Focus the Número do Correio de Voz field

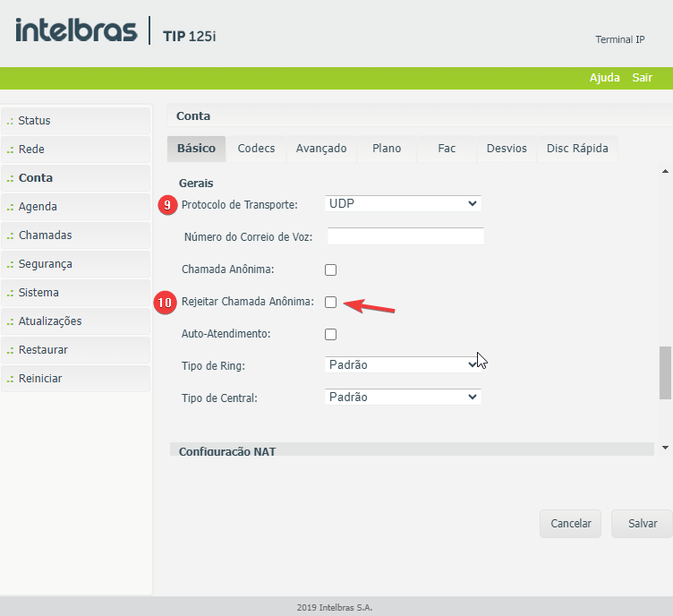[x=405, y=236]
